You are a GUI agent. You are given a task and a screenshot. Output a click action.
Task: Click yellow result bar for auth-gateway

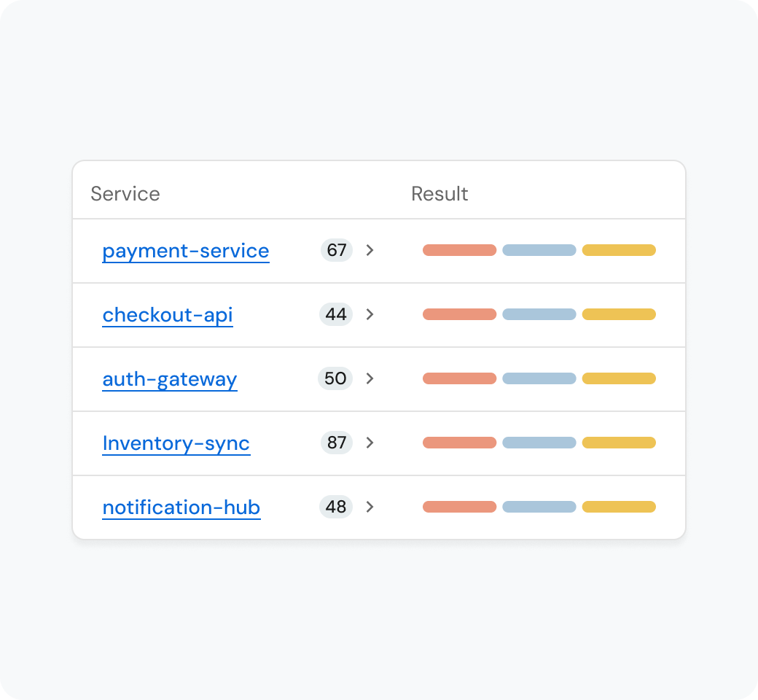(619, 378)
